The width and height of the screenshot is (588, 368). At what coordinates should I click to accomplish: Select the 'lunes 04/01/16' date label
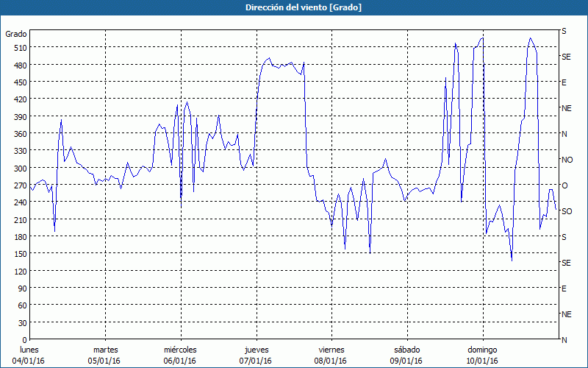(x=29, y=355)
